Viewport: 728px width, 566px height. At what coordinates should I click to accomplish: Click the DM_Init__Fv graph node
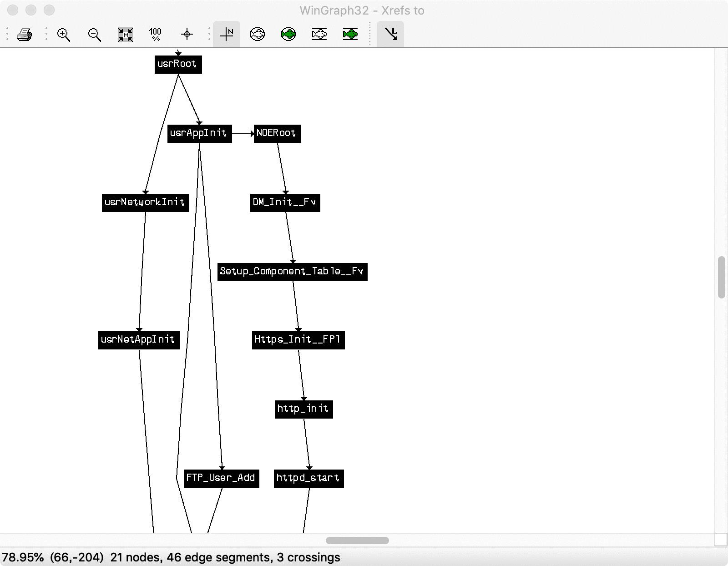pyautogui.click(x=285, y=202)
